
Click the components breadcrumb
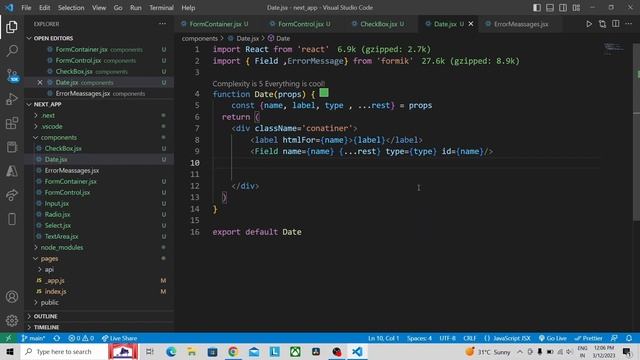coord(200,38)
